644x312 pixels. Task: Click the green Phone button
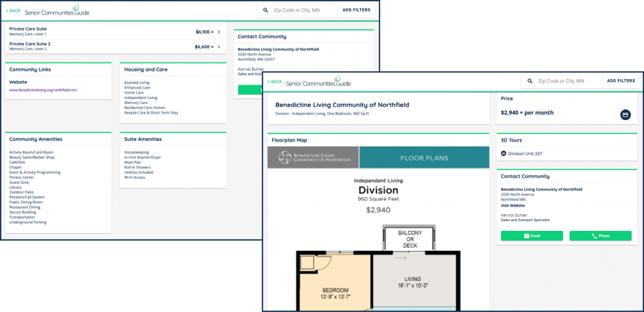(x=600, y=236)
